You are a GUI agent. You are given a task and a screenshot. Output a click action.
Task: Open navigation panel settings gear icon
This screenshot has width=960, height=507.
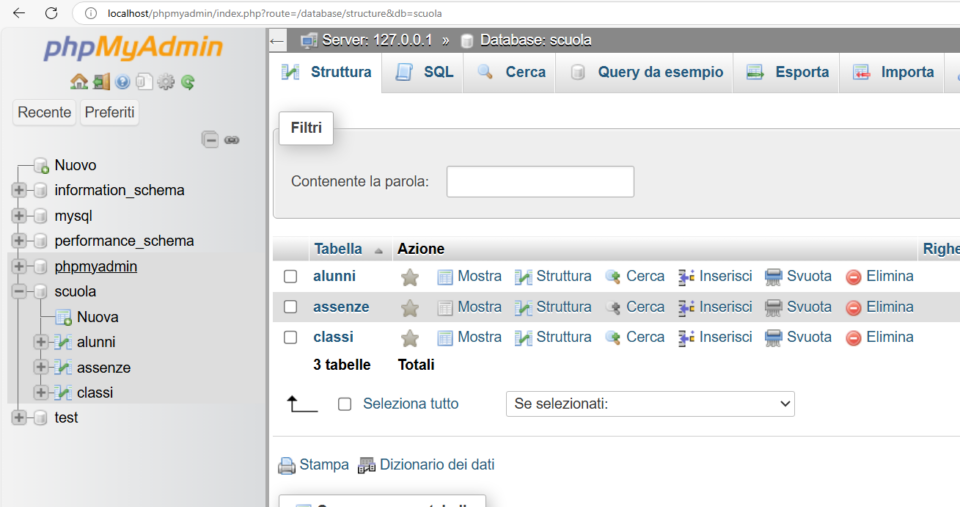[165, 81]
